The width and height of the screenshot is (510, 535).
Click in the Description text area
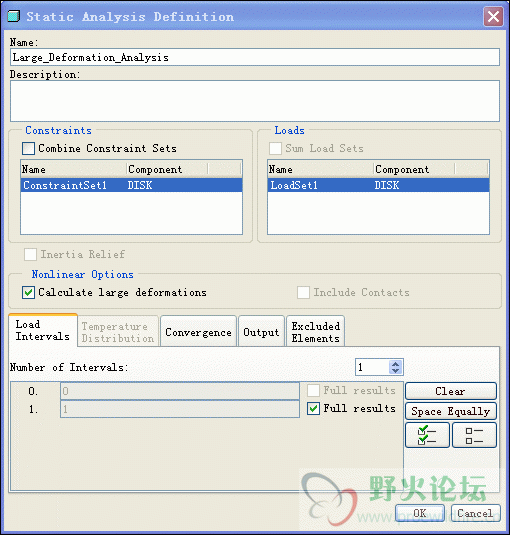(x=255, y=101)
